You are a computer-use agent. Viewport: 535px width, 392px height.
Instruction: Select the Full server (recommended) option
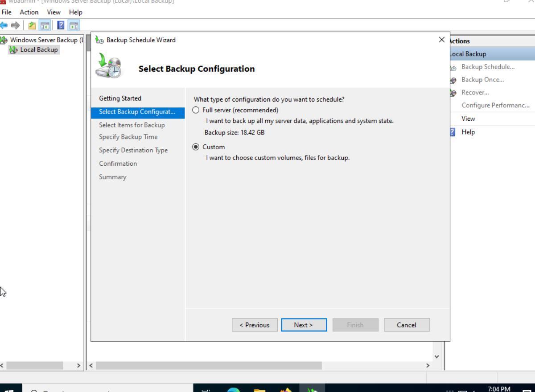pyautogui.click(x=196, y=110)
